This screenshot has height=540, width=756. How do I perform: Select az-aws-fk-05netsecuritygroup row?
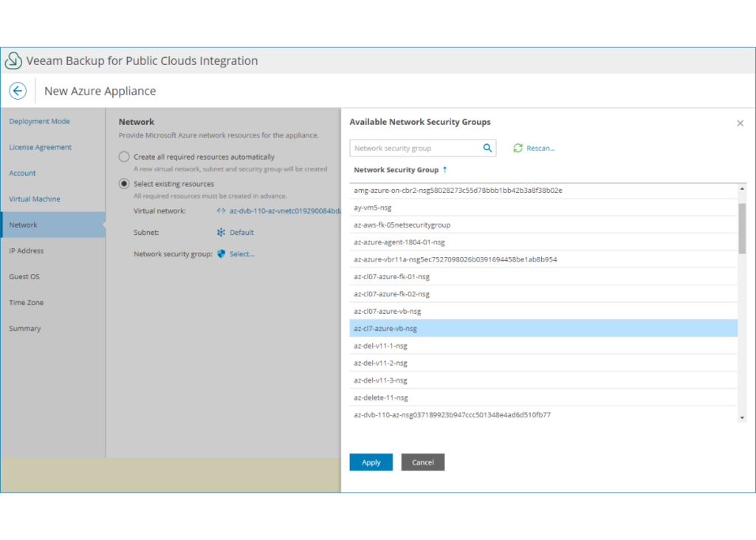coord(543,225)
